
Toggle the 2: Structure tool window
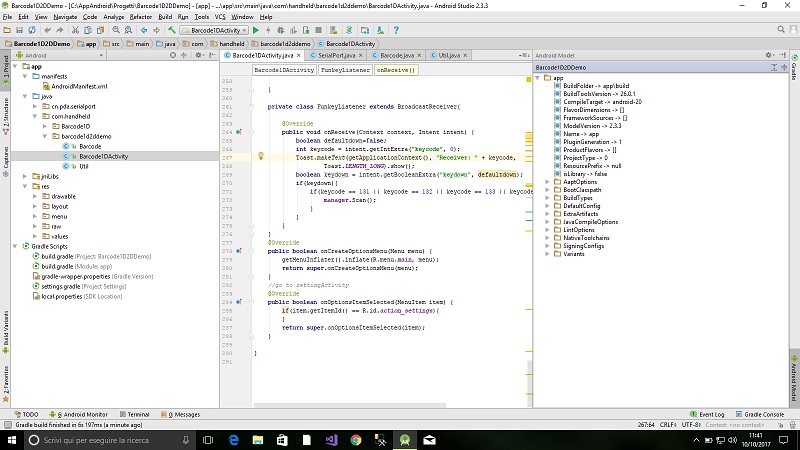tap(6, 115)
